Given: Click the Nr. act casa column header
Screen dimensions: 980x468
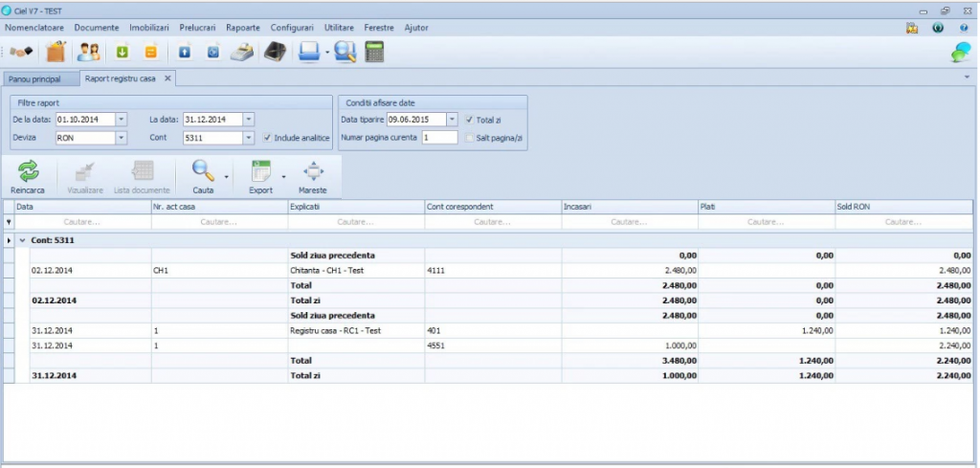Looking at the screenshot, I should point(219,206).
